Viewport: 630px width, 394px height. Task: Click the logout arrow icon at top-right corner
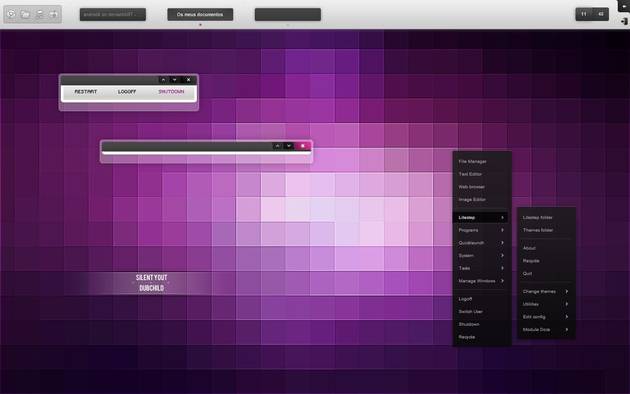[624, 22]
